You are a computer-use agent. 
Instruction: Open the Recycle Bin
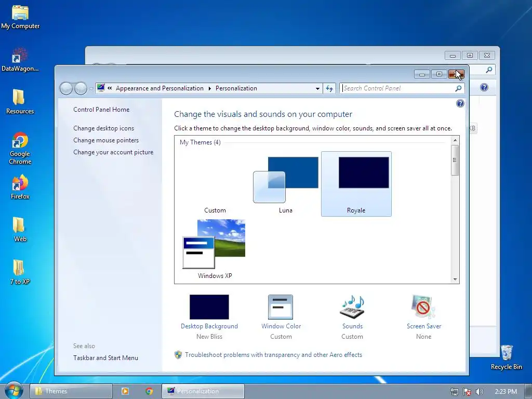[507, 357]
